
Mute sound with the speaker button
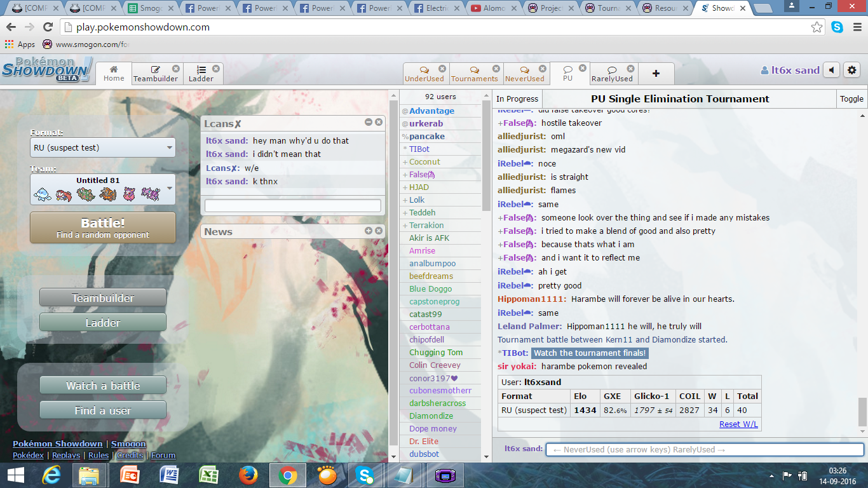[831, 70]
